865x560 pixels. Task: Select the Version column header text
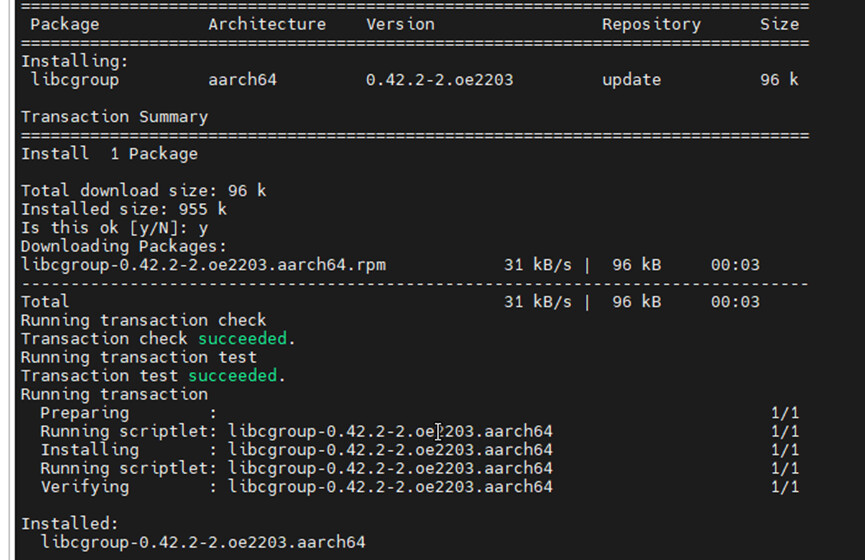point(400,24)
